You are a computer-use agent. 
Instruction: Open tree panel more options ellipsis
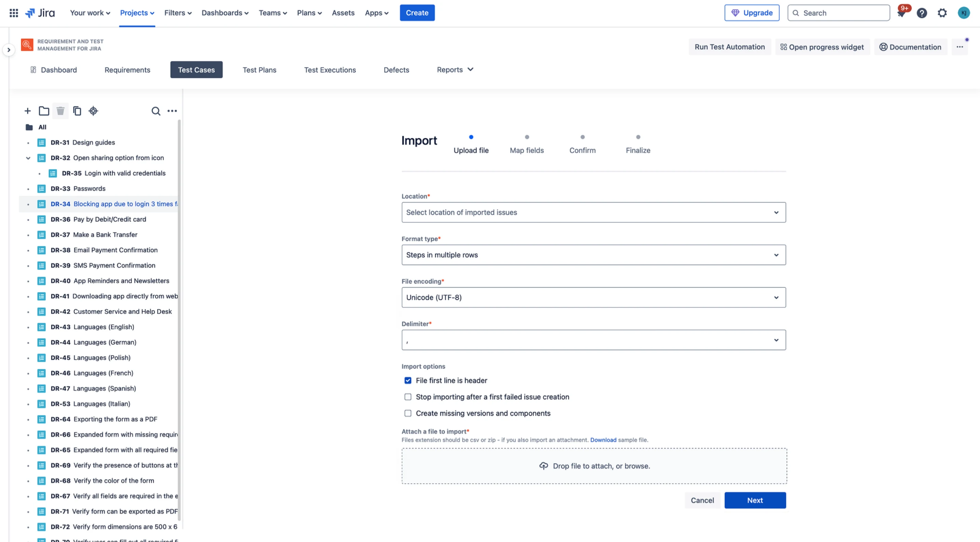pyautogui.click(x=172, y=111)
